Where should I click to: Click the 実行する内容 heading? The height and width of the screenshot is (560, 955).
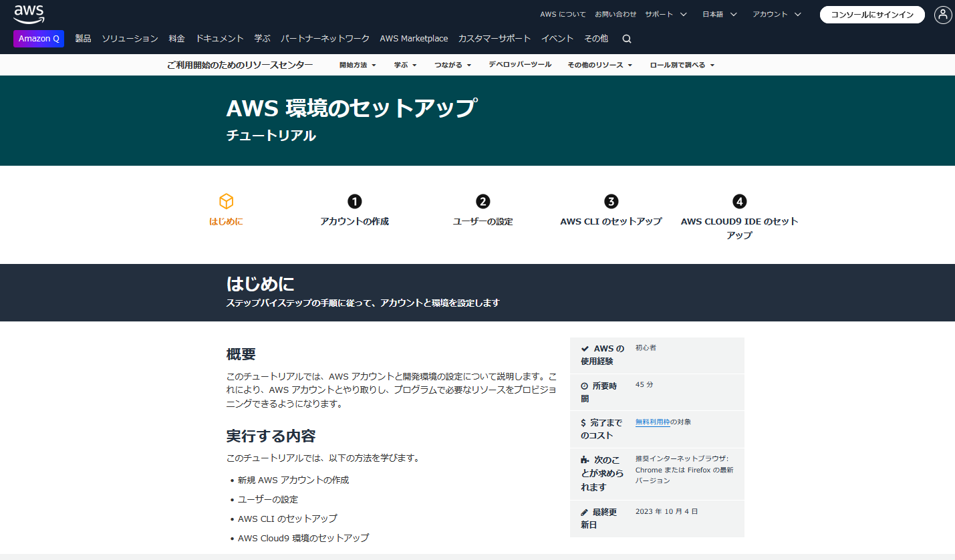click(x=271, y=436)
